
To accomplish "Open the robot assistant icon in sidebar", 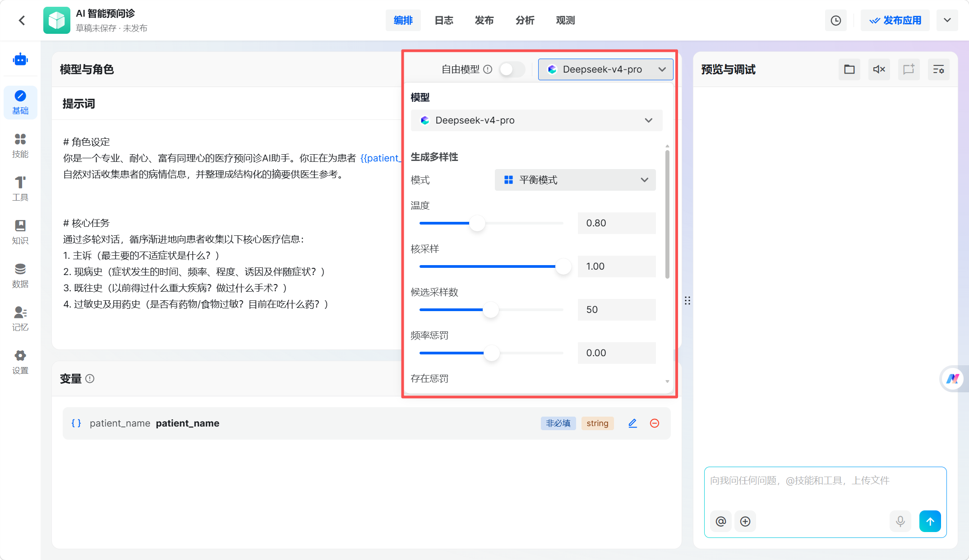I will coord(20,59).
